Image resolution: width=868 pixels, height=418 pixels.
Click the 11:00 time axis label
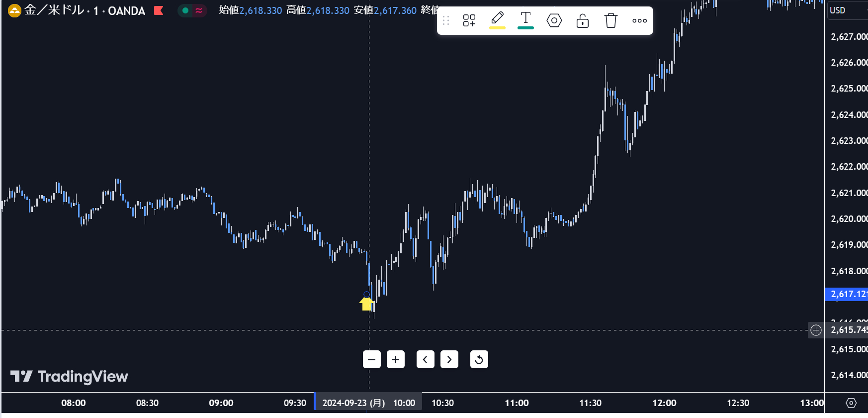point(517,403)
